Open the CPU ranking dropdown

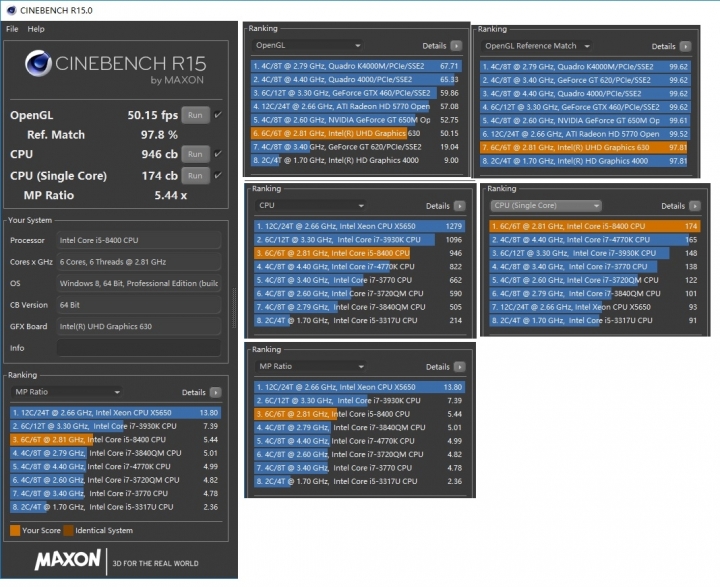click(x=311, y=206)
